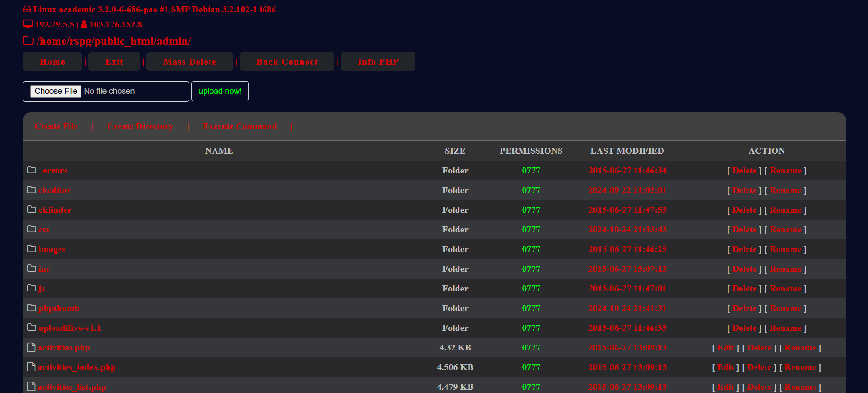Image resolution: width=868 pixels, height=393 pixels.
Task: Open the js folder
Action: 42,289
